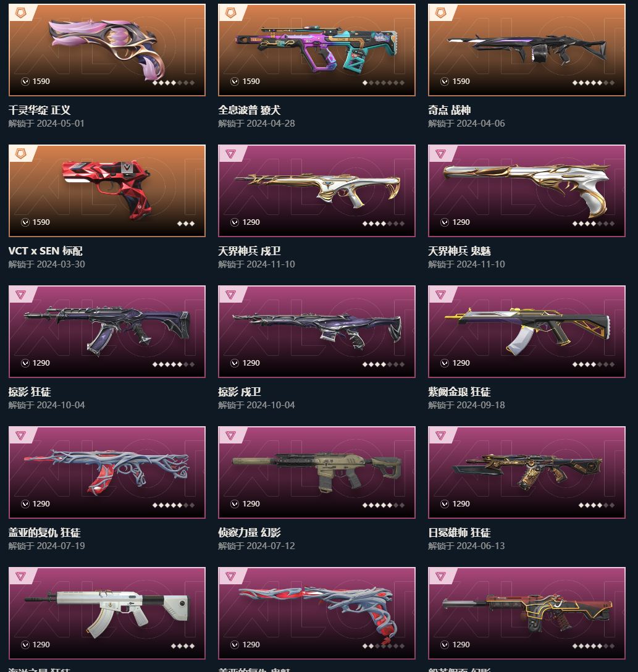Click the orange tier badge on 全息波普 獠犬
This screenshot has width=638, height=672.
tap(230, 13)
